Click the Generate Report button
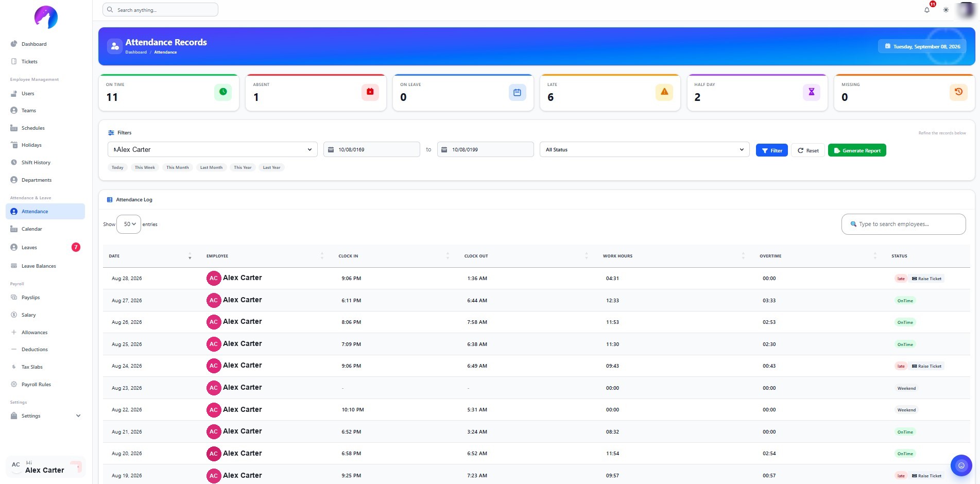Screen dimensions: 980x484 click(857, 150)
